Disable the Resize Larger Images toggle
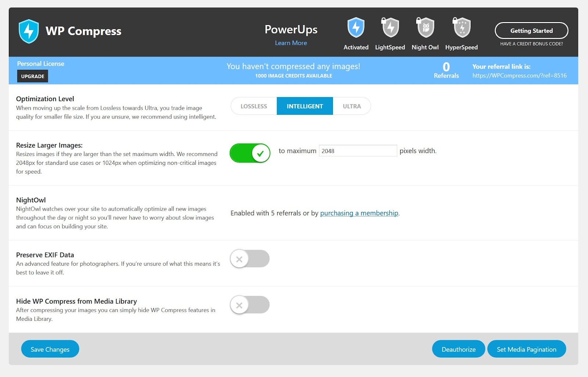This screenshot has height=377, width=588. pyautogui.click(x=250, y=153)
